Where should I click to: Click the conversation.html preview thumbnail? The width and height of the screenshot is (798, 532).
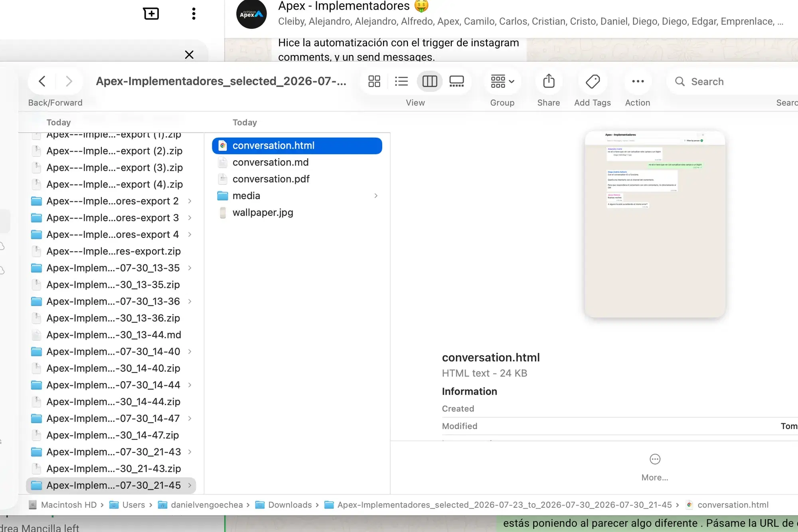pyautogui.click(x=655, y=224)
